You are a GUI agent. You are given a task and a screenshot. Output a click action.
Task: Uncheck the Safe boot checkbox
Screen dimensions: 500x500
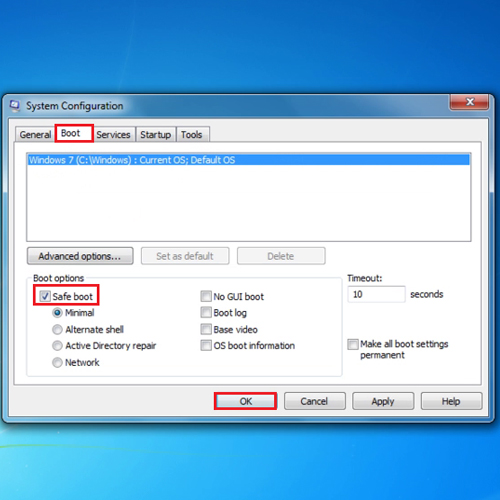(44, 296)
